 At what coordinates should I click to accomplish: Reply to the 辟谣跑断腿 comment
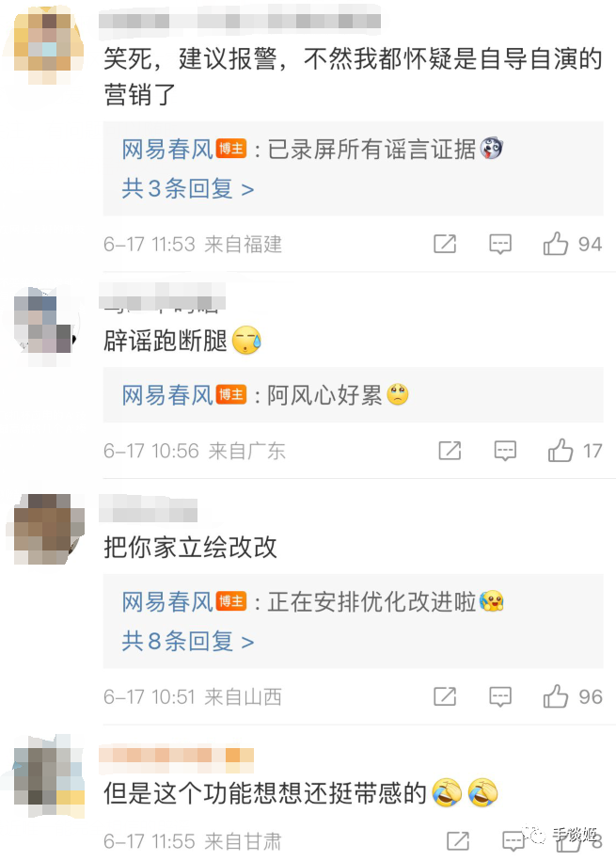505,451
